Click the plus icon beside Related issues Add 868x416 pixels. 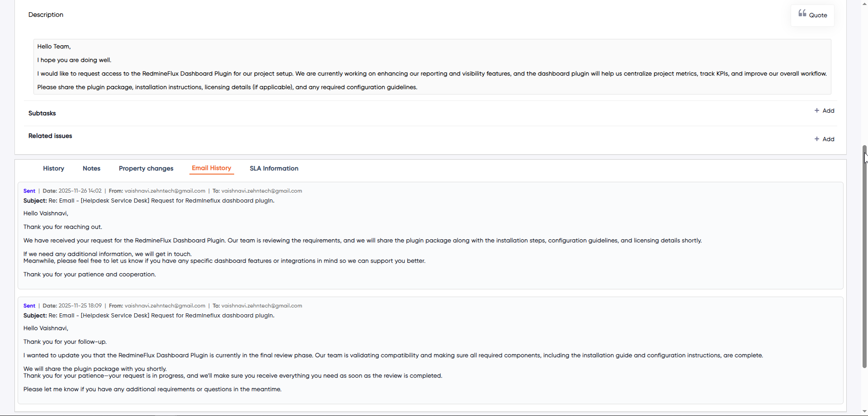tap(817, 139)
